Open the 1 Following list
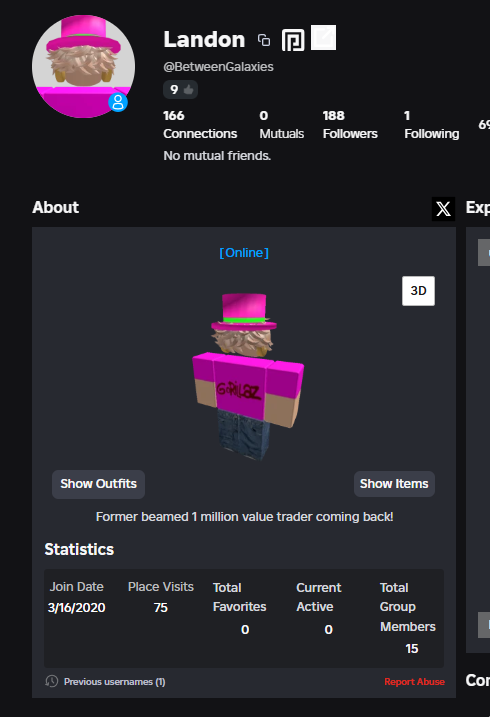490x717 pixels. pyautogui.click(x=431, y=124)
